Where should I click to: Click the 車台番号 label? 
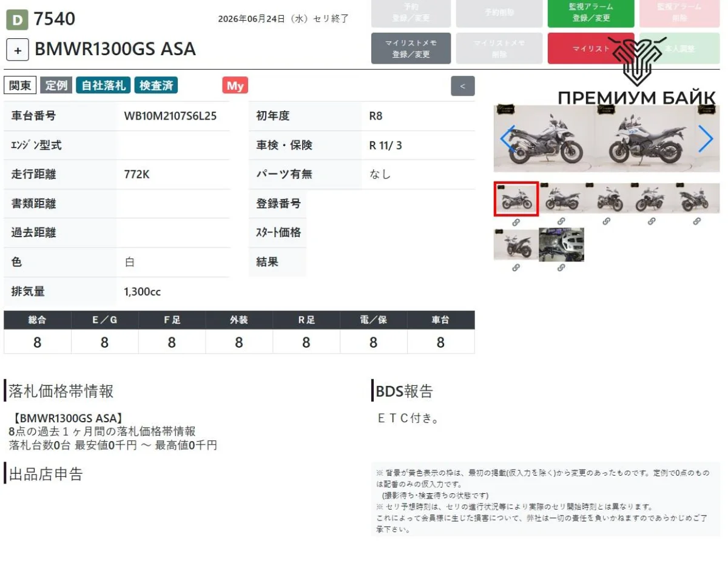[33, 116]
